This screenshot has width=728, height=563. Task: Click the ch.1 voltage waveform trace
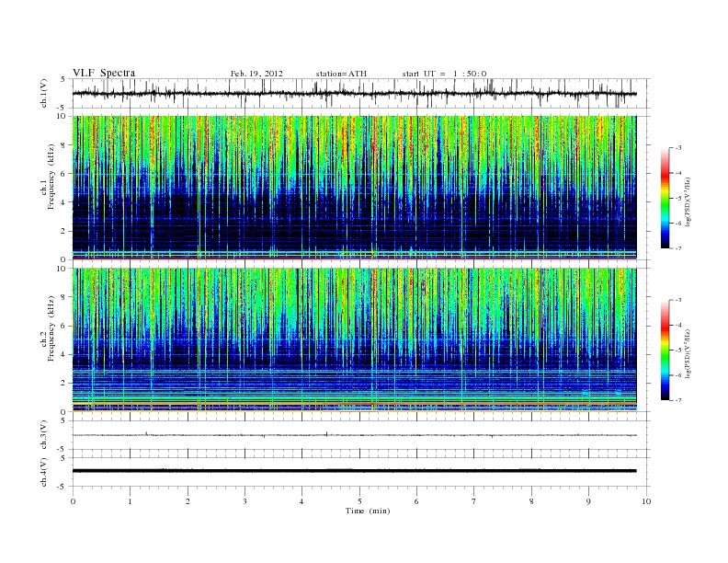coord(354,93)
